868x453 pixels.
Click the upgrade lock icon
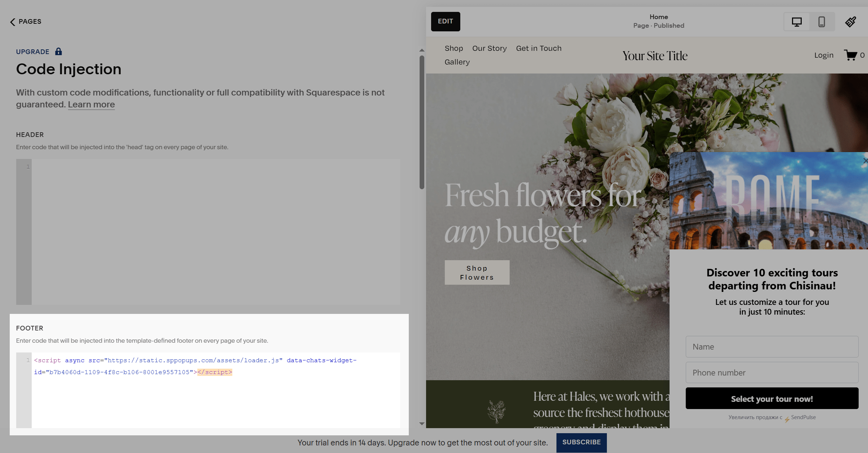(x=58, y=52)
